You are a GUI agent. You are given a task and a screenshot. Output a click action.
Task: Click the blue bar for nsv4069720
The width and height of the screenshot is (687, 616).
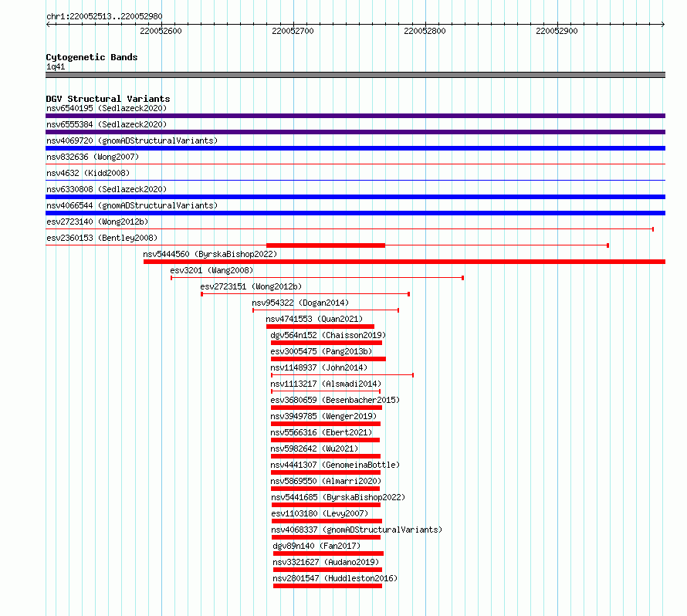click(355, 148)
